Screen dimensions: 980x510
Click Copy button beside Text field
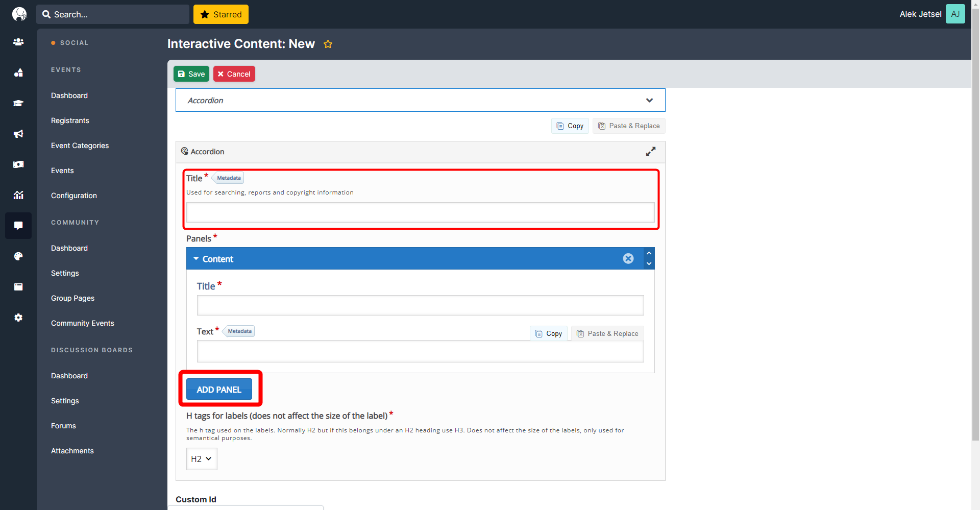coord(549,333)
